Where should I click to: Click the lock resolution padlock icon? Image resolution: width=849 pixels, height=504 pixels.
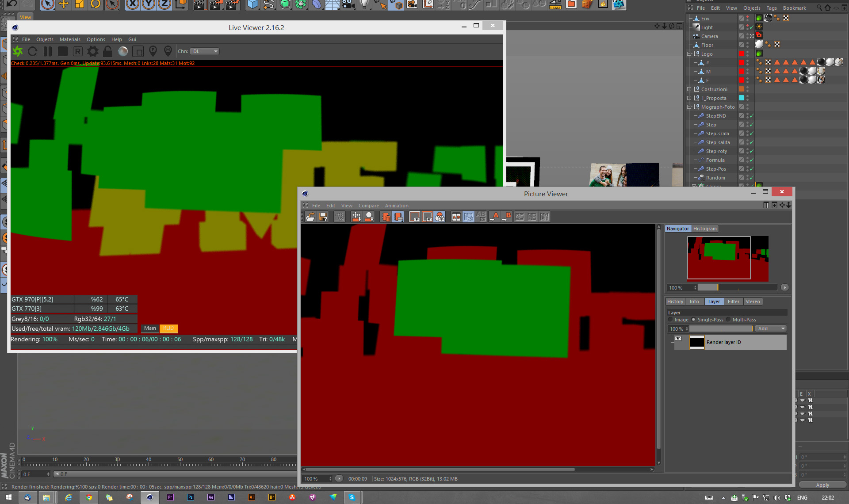[107, 51]
